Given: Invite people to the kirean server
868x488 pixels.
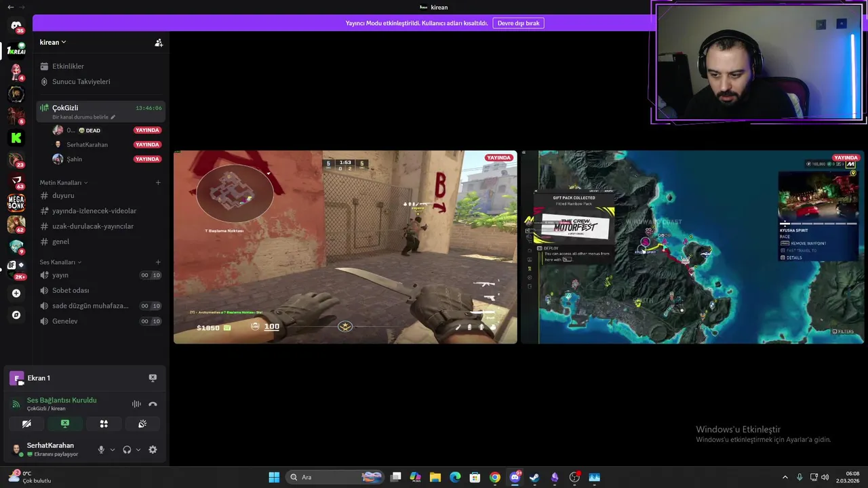Looking at the screenshot, I should pos(159,43).
